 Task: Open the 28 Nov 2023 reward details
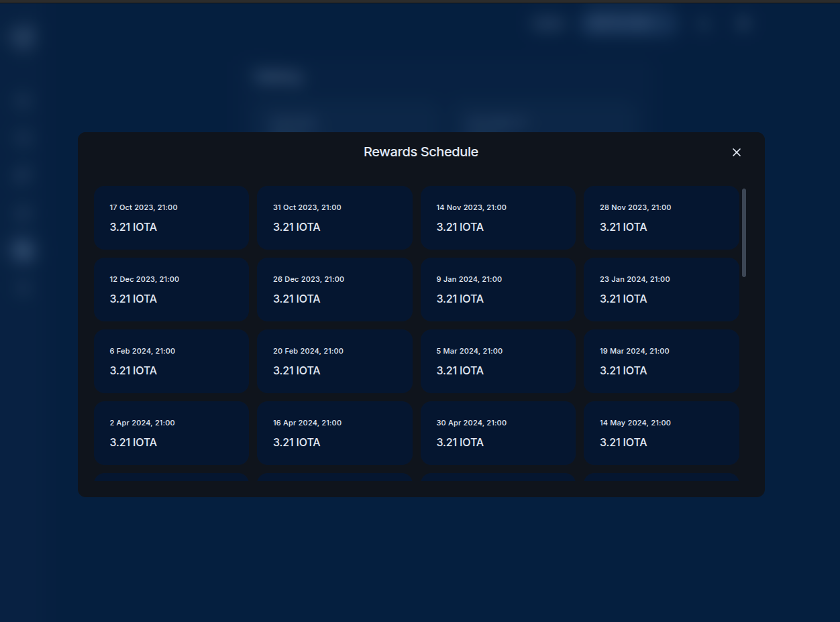coord(662,218)
